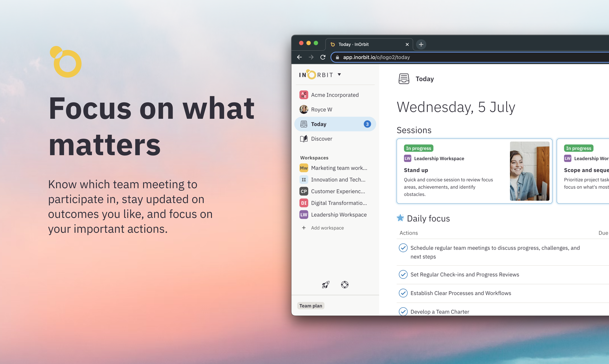
Task: Click LW badge on Scope card
Action: tap(568, 159)
